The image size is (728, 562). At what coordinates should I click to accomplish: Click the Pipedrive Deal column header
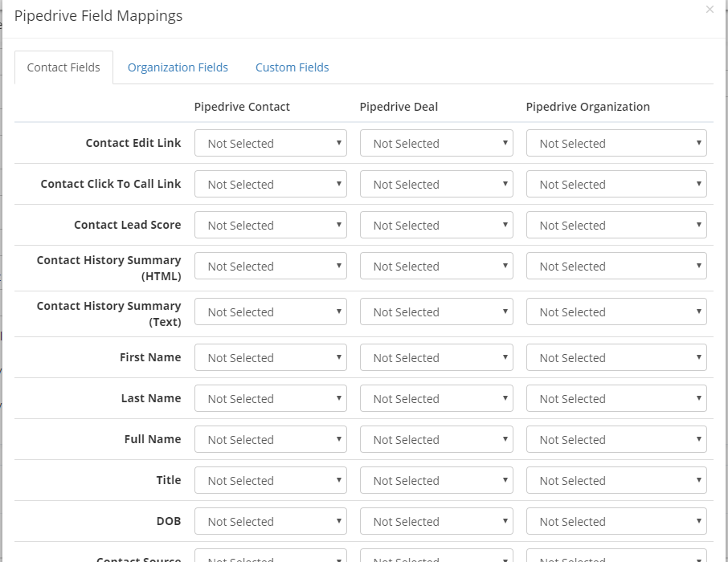(399, 107)
